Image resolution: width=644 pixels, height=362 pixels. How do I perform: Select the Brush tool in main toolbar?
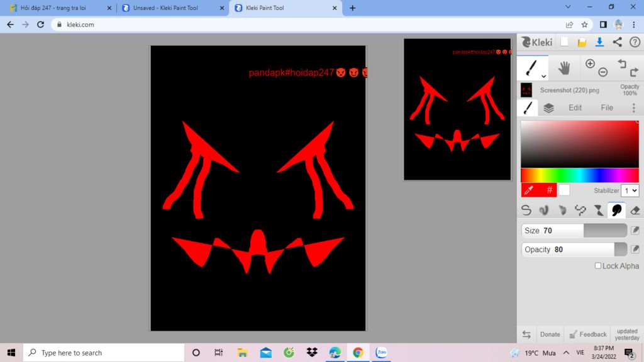[x=532, y=68]
